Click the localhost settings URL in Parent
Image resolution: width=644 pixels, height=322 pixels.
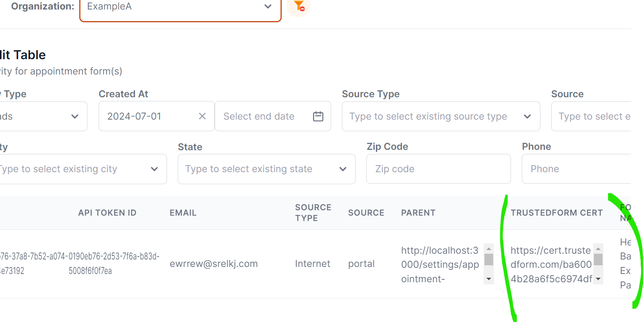click(x=440, y=264)
